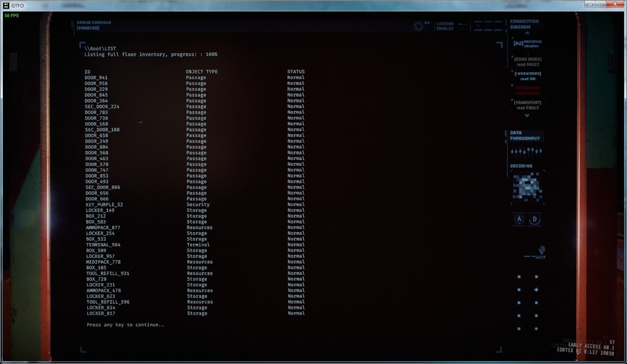Image resolution: width=627 pixels, height=364 pixels.
Task: Click the STATUS column header
Action: [296, 72]
